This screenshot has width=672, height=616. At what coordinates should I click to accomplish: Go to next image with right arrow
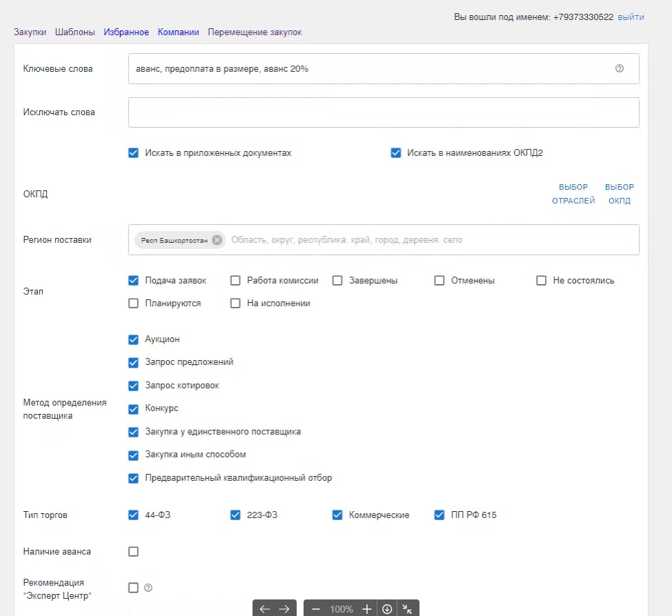coord(284,609)
